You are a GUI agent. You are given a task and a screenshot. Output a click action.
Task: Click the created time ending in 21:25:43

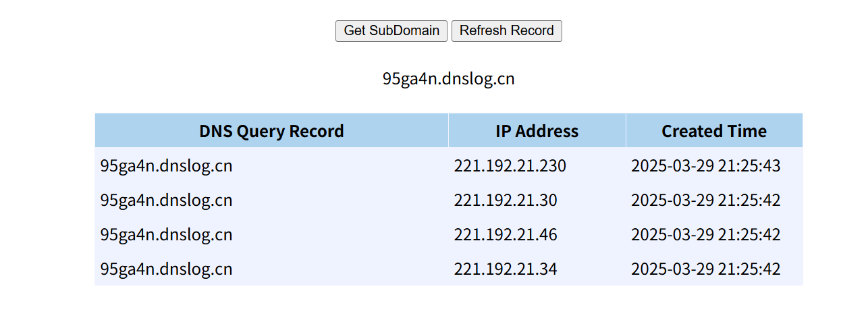click(706, 166)
